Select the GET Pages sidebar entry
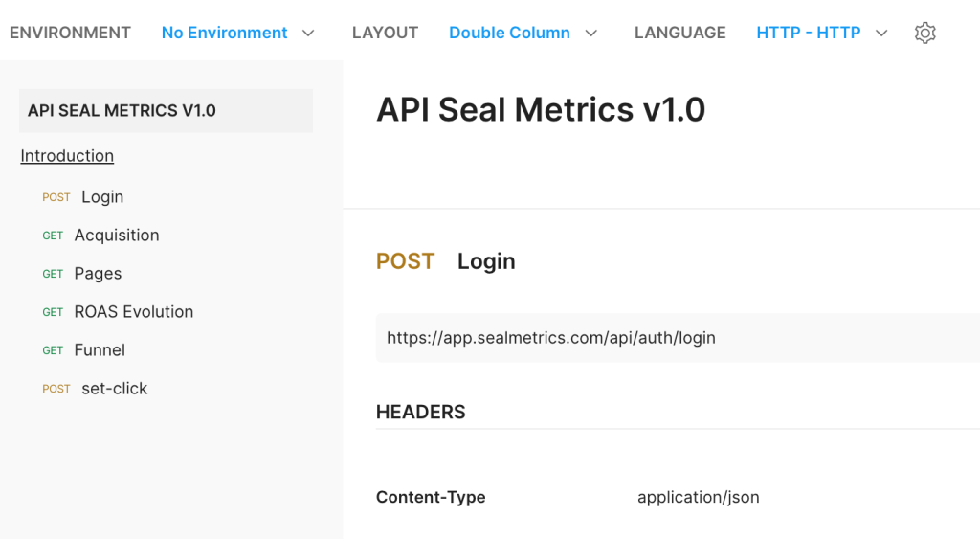 (98, 274)
